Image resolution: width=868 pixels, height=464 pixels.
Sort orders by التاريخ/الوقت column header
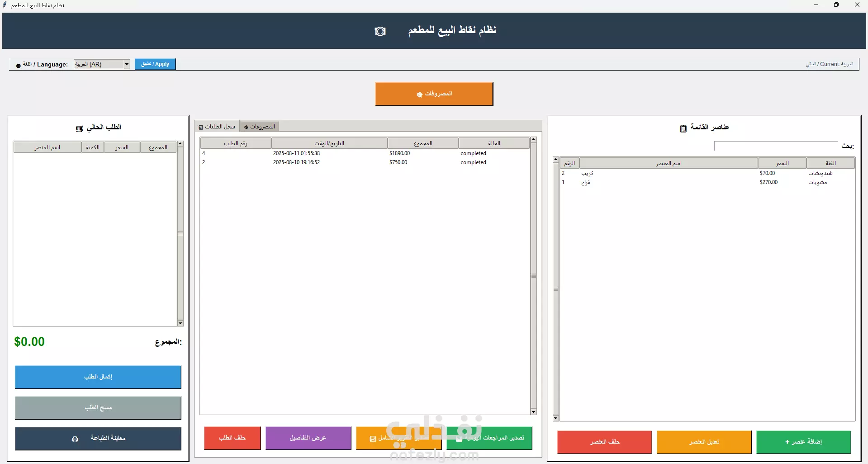329,143
